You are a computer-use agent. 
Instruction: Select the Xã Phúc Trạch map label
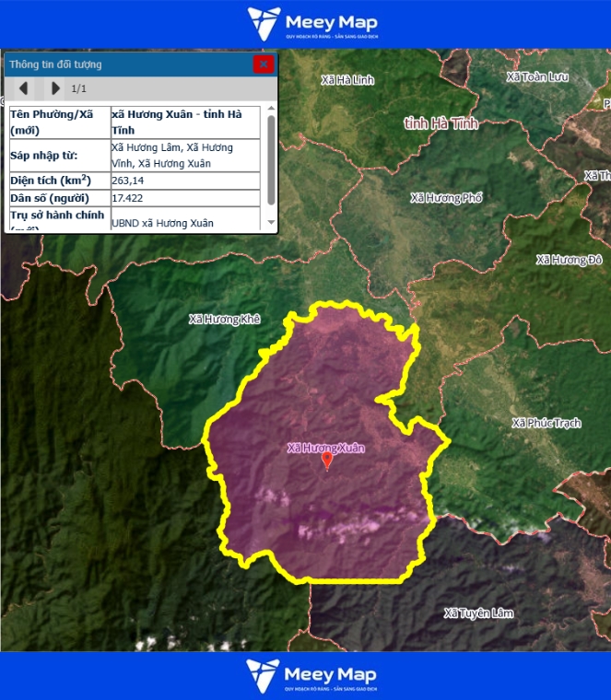[546, 423]
